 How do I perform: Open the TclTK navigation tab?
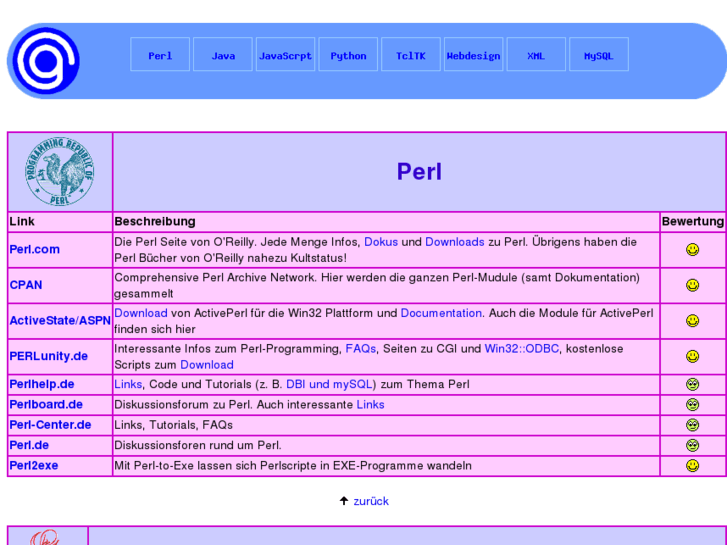(x=411, y=54)
